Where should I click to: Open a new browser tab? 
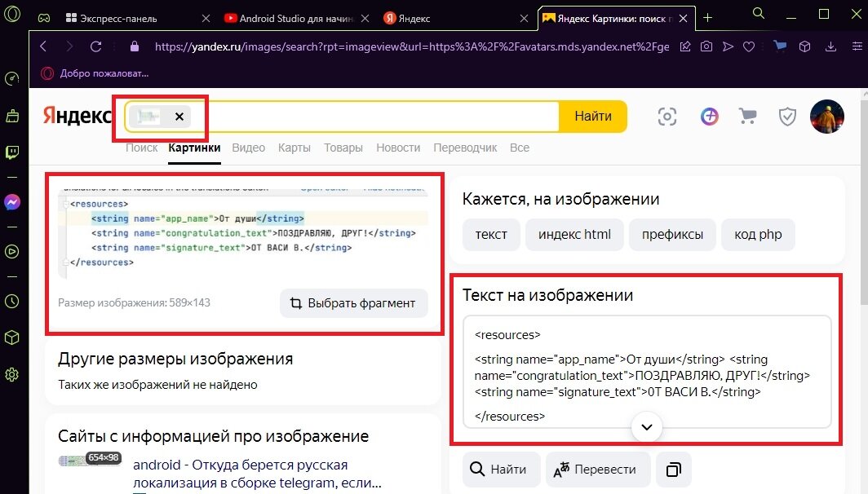(x=707, y=18)
